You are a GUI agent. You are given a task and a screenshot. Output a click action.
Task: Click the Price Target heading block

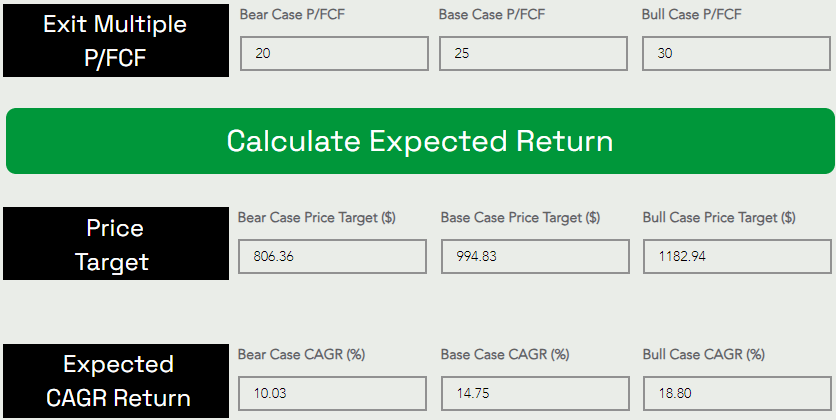116,244
